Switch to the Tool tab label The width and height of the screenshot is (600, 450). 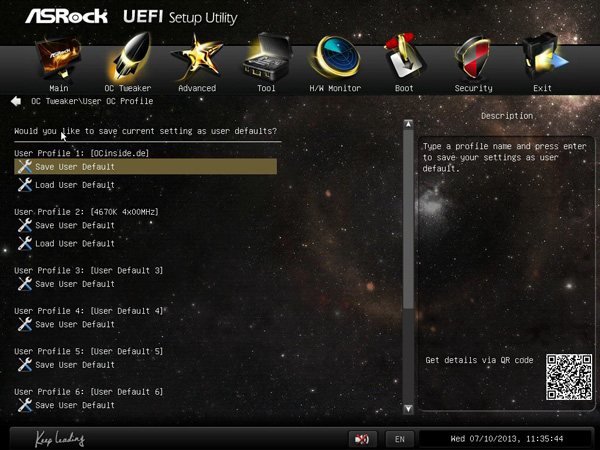(266, 88)
